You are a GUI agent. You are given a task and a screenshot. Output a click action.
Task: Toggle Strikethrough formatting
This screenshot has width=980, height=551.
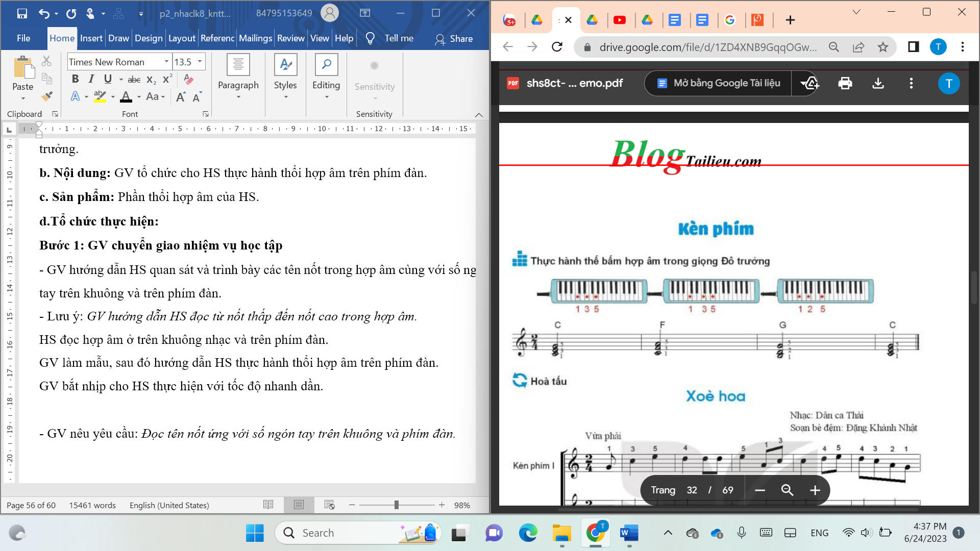pos(134,80)
